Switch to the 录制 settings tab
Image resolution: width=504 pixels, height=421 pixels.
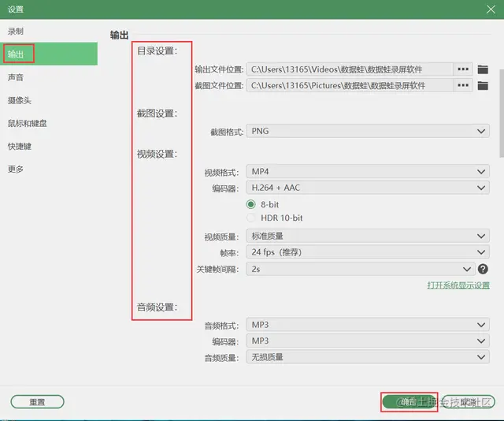pos(49,32)
